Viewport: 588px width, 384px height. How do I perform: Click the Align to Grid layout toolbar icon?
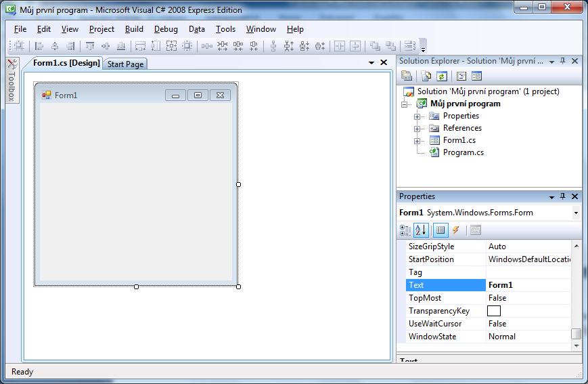coord(19,46)
